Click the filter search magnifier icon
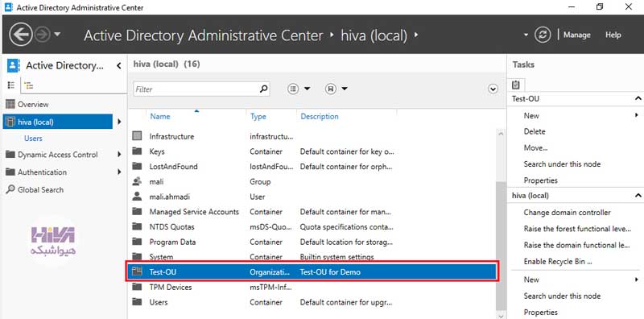The height and width of the screenshot is (319, 644). pos(264,89)
